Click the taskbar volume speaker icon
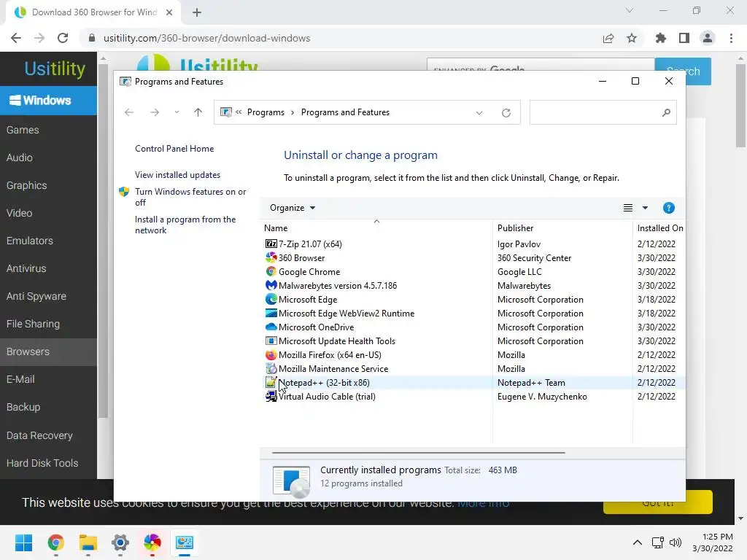 pos(675,542)
